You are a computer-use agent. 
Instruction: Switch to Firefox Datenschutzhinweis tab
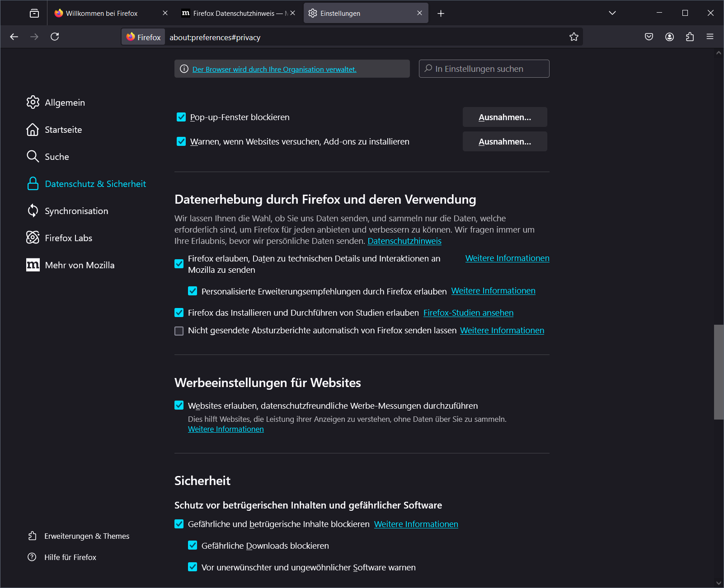234,14
